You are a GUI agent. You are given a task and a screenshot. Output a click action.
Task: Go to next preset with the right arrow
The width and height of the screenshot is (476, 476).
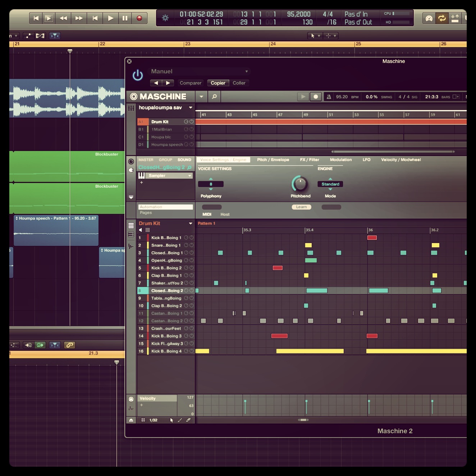point(168,83)
